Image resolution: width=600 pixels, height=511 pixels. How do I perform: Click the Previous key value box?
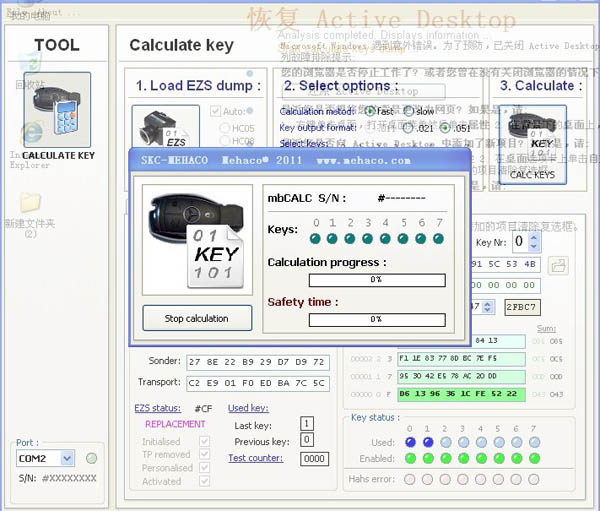click(x=307, y=439)
